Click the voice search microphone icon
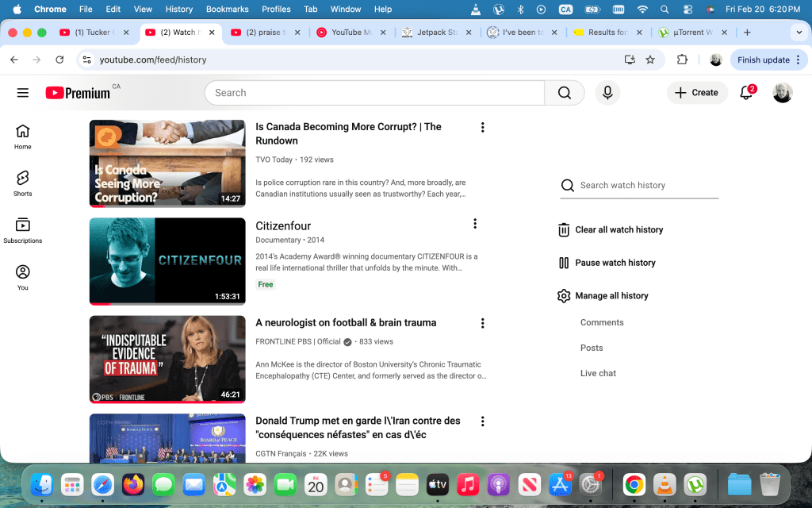This screenshot has width=812, height=508. coord(607,93)
